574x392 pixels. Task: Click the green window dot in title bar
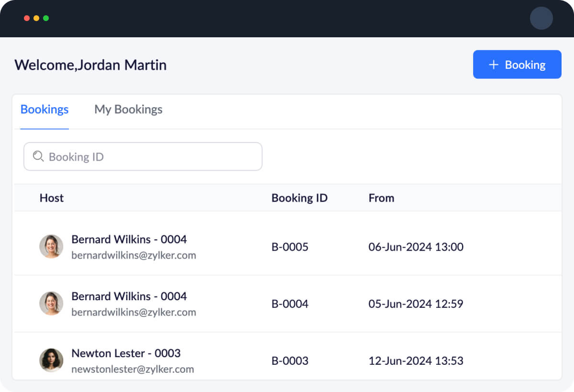point(46,18)
